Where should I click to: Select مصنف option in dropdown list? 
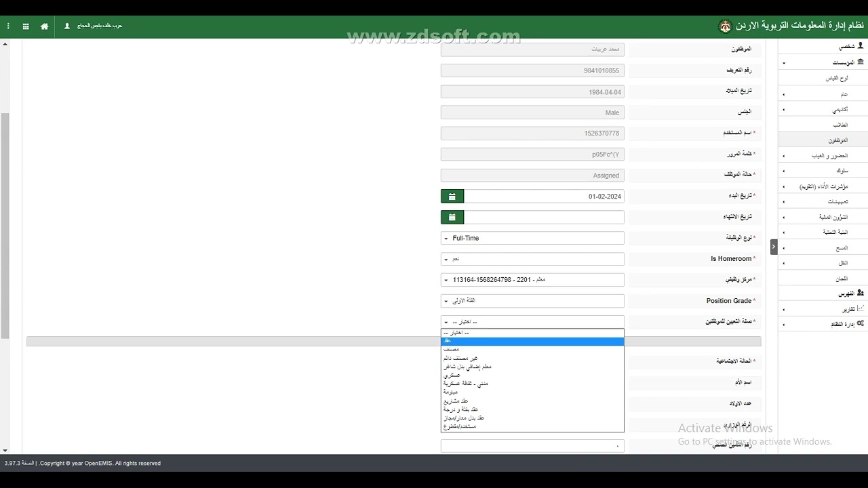coord(532,350)
